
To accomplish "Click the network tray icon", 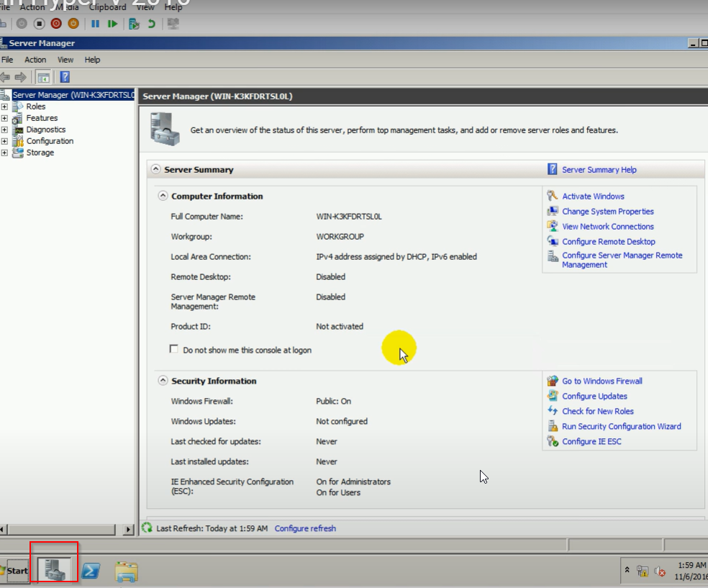I will pos(643,571).
